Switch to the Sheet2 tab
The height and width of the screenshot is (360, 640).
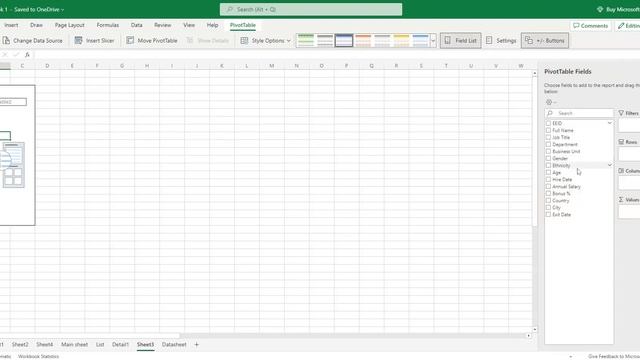[20, 344]
